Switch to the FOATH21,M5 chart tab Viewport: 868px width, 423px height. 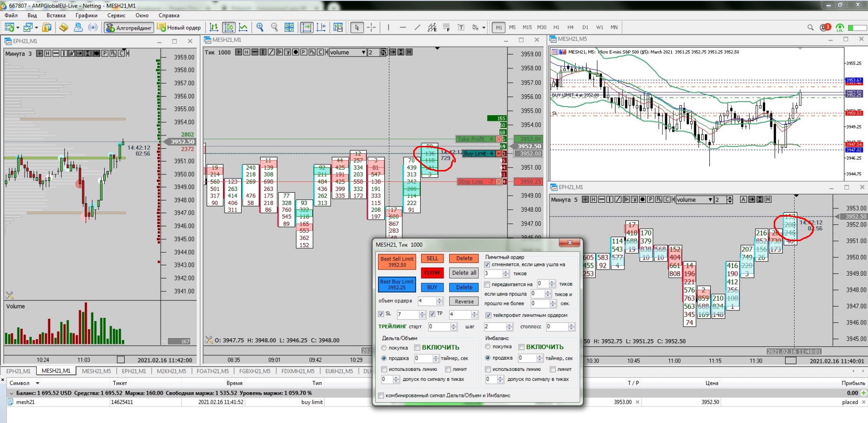212,371
